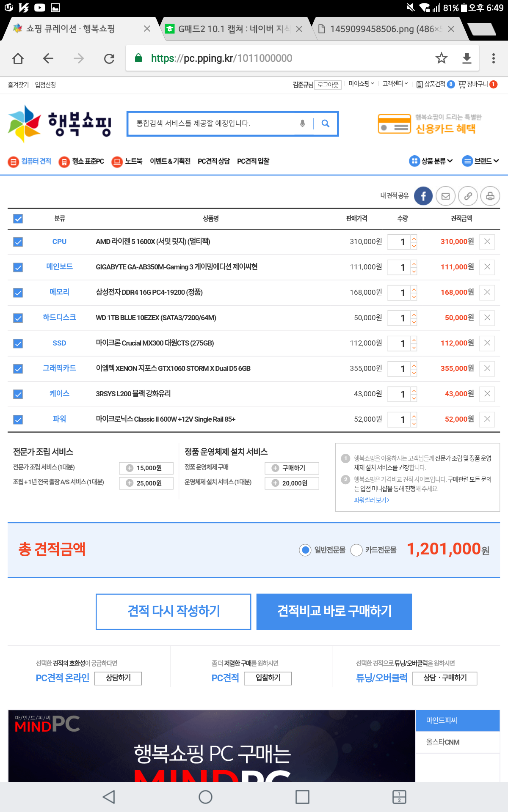Print the estimate with printer icon

pos(490,196)
